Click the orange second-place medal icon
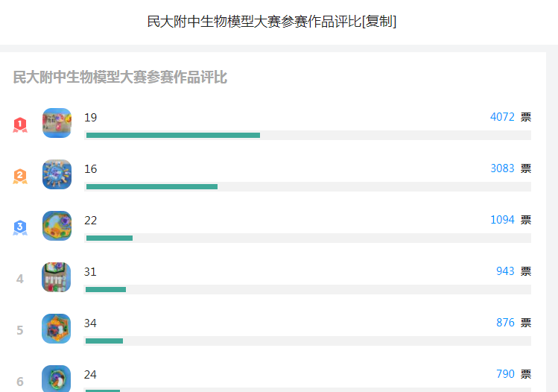Image resolution: width=558 pixels, height=392 pixels. [x=20, y=176]
